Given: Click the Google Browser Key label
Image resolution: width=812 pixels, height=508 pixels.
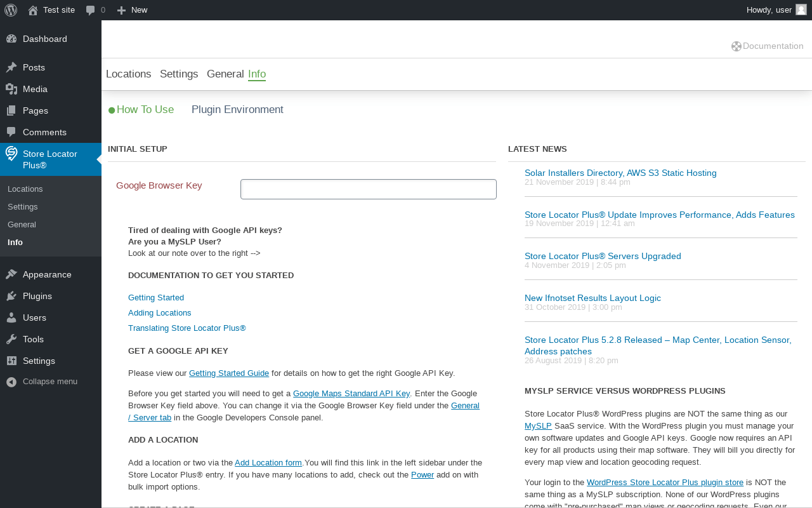Looking at the screenshot, I should point(159,185).
